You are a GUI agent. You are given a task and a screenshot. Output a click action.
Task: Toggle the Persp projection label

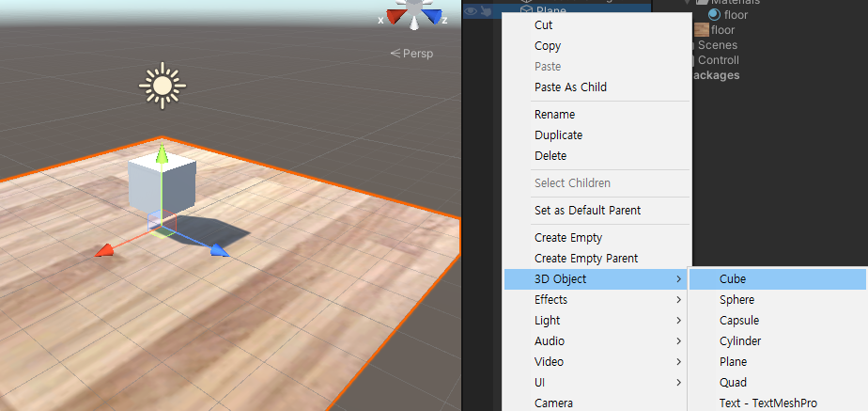coord(411,54)
